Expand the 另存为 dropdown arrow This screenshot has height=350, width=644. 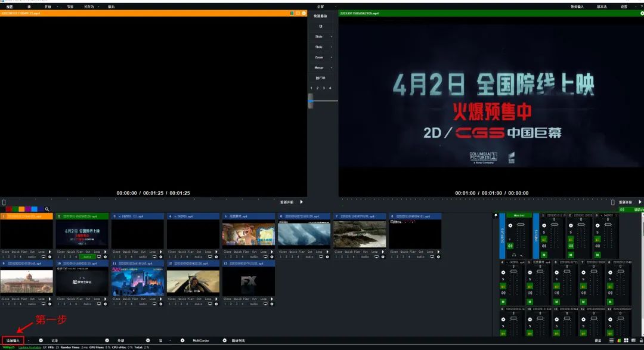click(98, 7)
